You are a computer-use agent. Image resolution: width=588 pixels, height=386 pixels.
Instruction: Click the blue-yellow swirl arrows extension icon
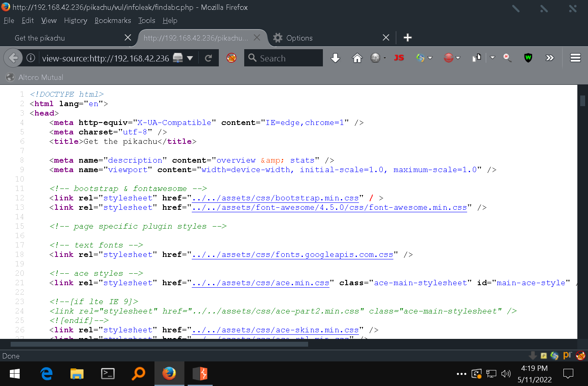coord(420,58)
